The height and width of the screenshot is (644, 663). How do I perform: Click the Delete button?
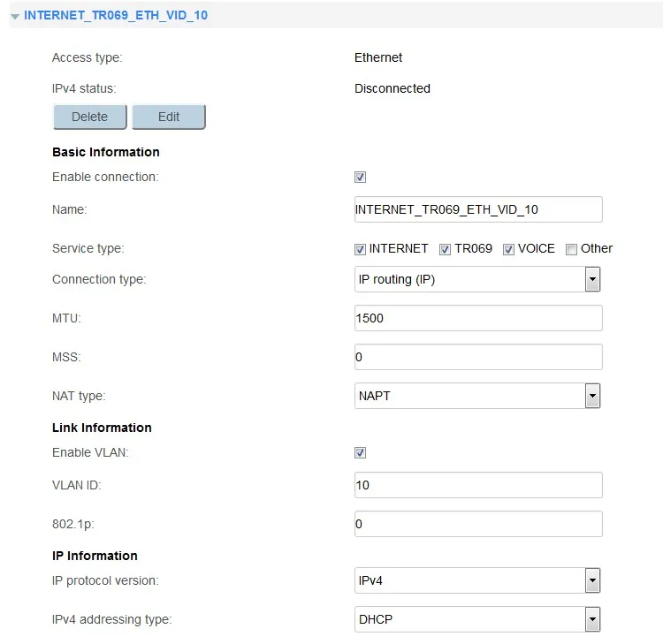[89, 117]
